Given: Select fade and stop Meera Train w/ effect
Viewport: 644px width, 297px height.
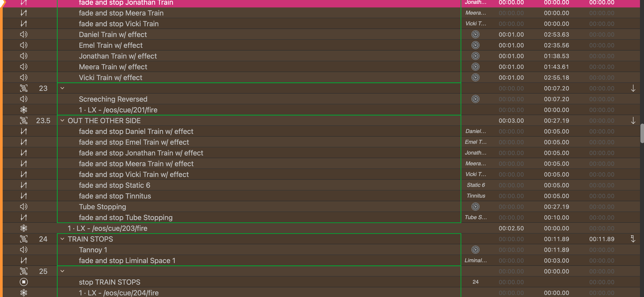Looking at the screenshot, I should pos(321,164).
